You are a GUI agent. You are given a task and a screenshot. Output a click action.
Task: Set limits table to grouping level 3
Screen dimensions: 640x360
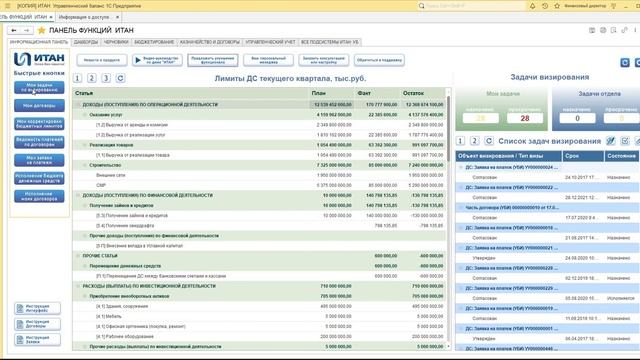[106, 78]
